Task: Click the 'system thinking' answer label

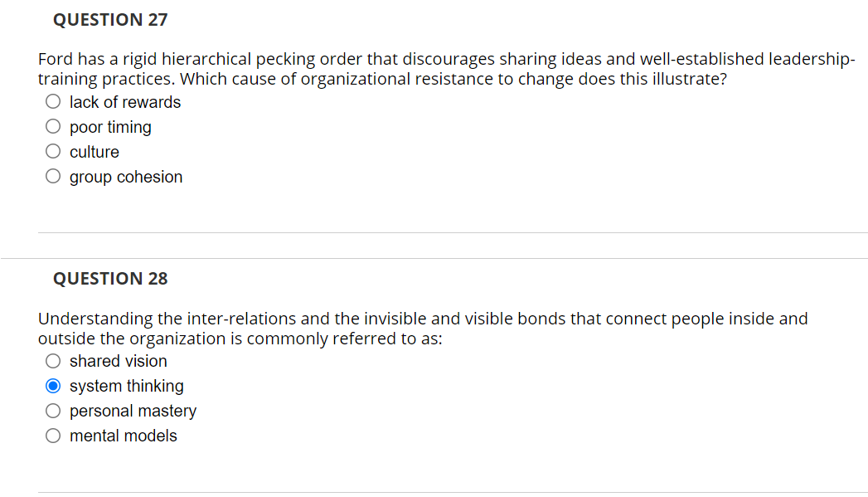Action: click(126, 386)
